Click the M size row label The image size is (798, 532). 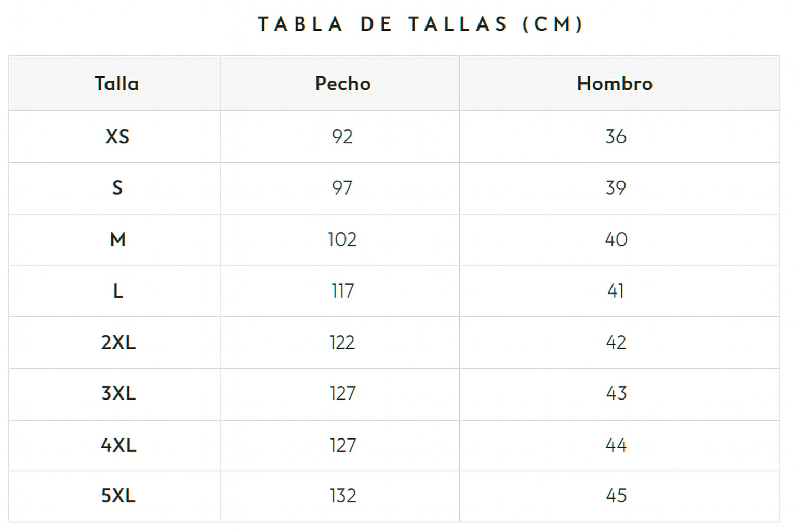pyautogui.click(x=118, y=240)
